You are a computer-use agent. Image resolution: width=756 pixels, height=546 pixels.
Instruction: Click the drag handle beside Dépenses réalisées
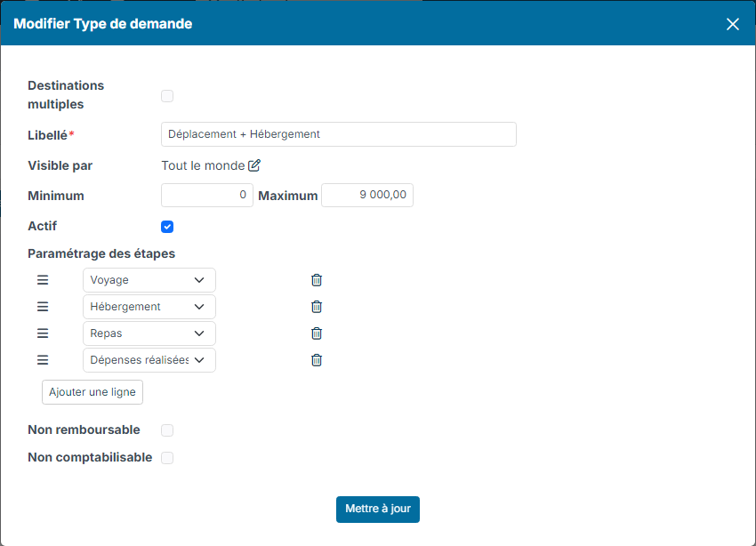[43, 360]
